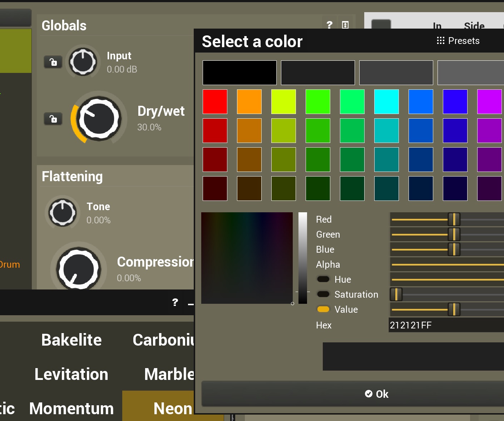Toggle the Input knob lock icon

tap(53, 62)
